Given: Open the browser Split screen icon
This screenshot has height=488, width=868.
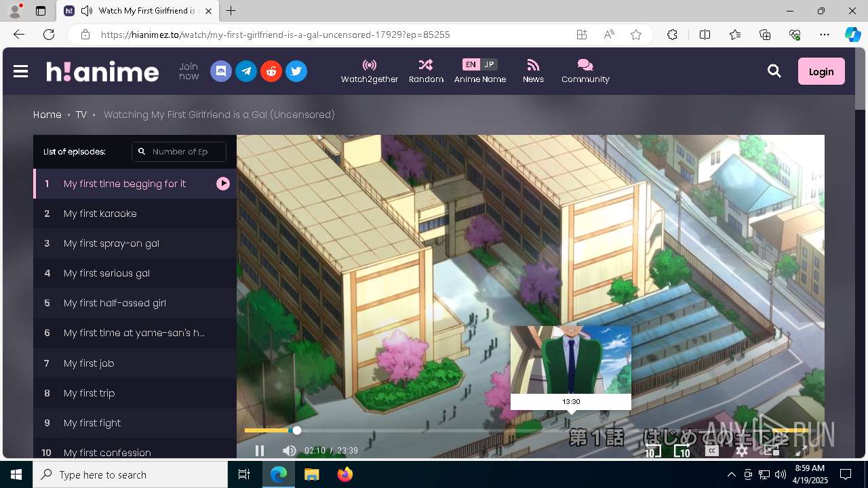Looking at the screenshot, I should click(x=705, y=35).
